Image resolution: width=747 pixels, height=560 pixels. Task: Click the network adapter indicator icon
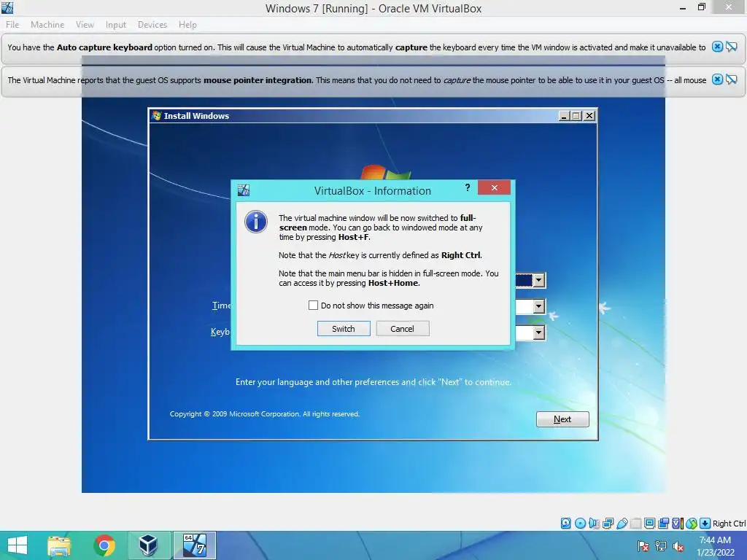point(608,524)
